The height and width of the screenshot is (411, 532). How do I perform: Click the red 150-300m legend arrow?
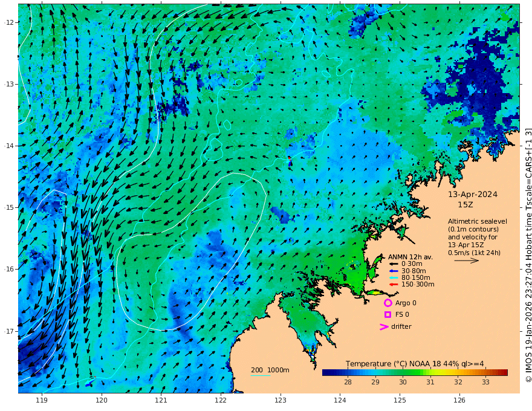click(x=394, y=285)
